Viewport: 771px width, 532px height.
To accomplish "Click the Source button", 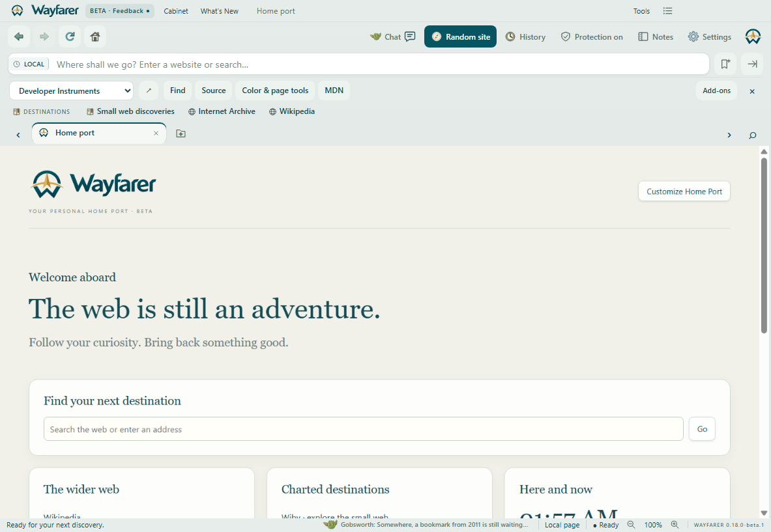I will [x=213, y=91].
